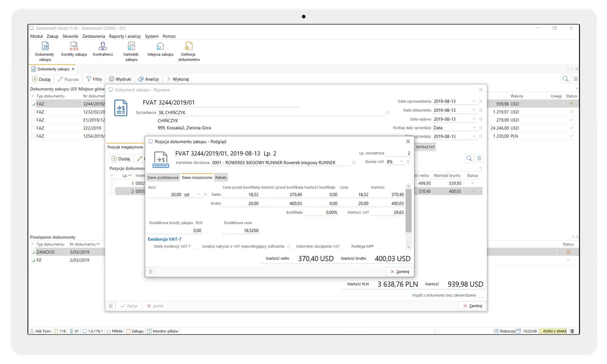Open Data dokumentu date dropdown
Screen dimensions: 607x364
click(x=474, y=110)
